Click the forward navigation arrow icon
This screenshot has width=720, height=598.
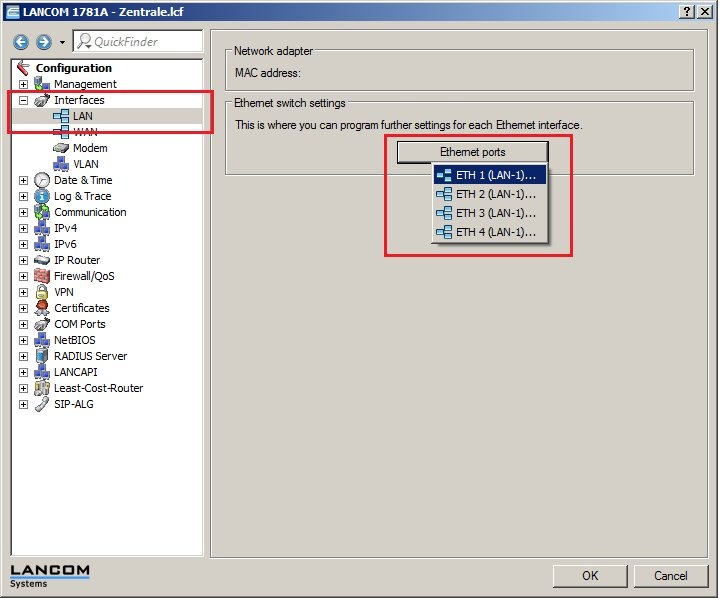coord(43,42)
